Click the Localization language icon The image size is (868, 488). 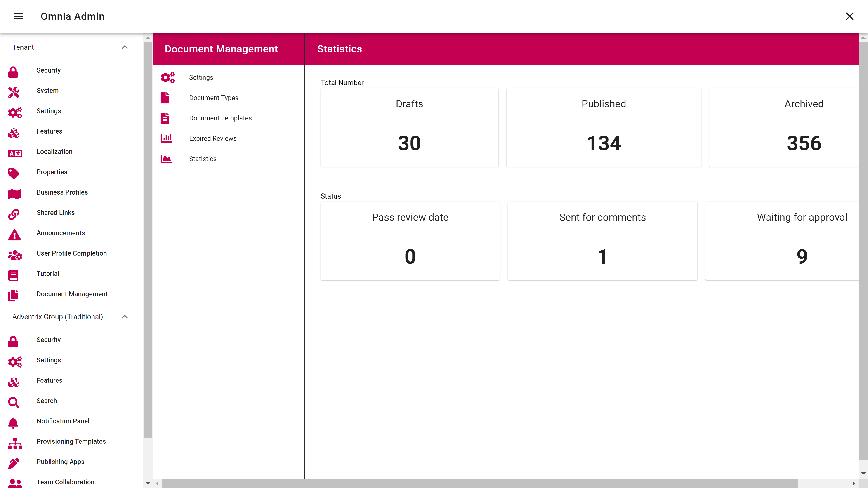click(x=15, y=154)
